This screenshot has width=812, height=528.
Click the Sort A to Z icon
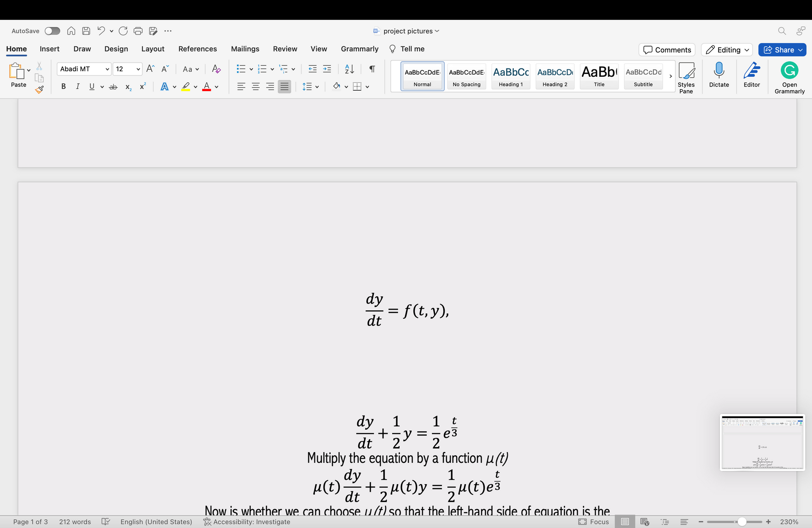349,69
